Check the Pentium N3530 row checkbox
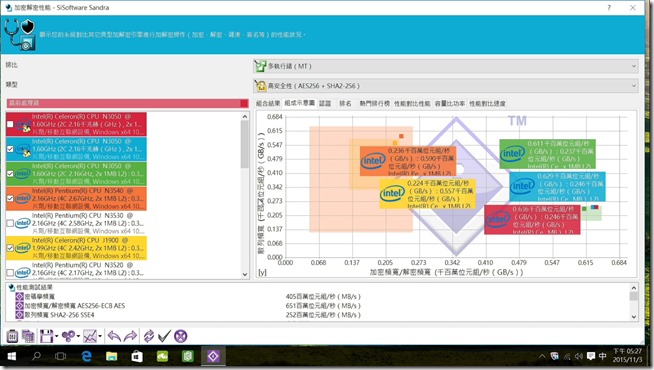Viewport: 654px width, 370px height. click(x=10, y=223)
